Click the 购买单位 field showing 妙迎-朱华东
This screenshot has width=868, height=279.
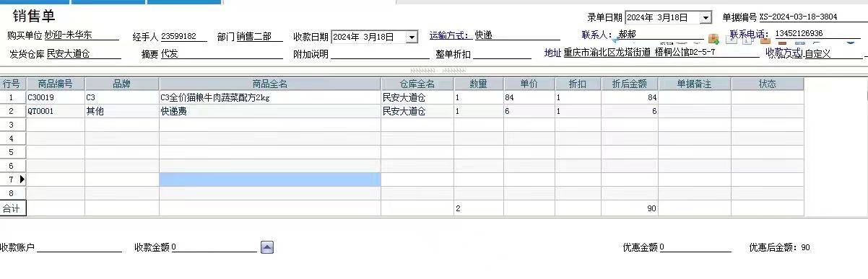[x=82, y=35]
